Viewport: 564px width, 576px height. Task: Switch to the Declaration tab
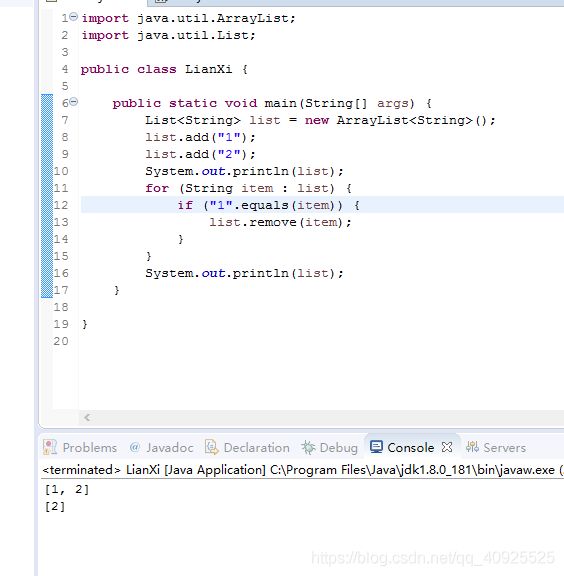[x=247, y=447]
